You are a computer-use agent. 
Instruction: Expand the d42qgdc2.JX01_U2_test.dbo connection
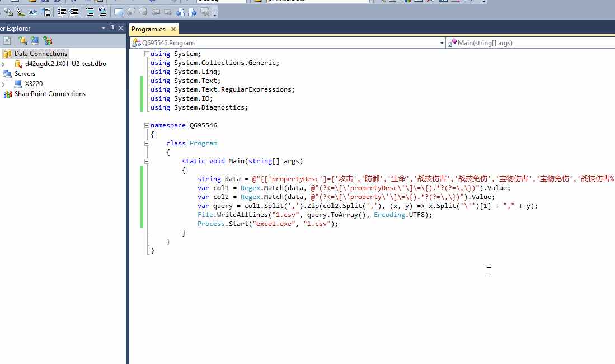coord(3,64)
